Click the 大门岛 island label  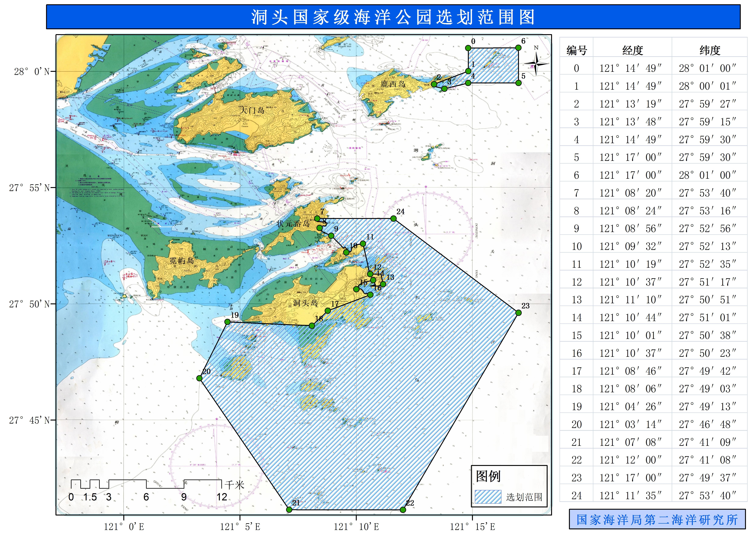(252, 110)
